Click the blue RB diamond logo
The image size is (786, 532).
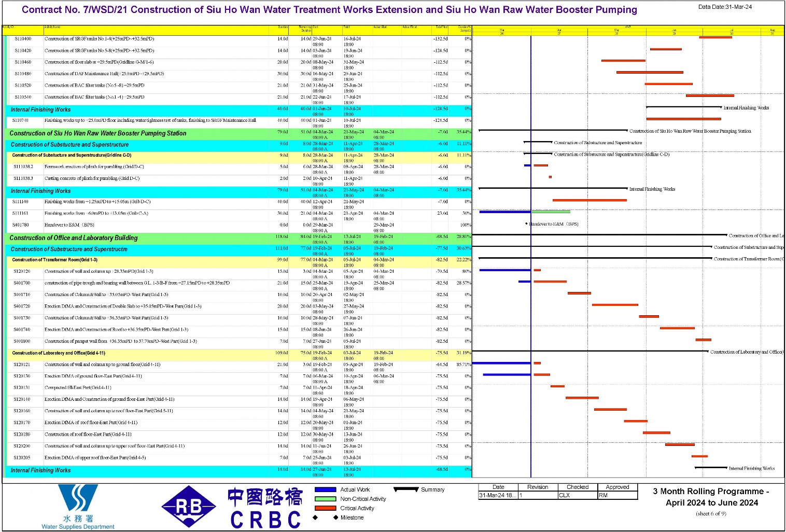pyautogui.click(x=189, y=507)
